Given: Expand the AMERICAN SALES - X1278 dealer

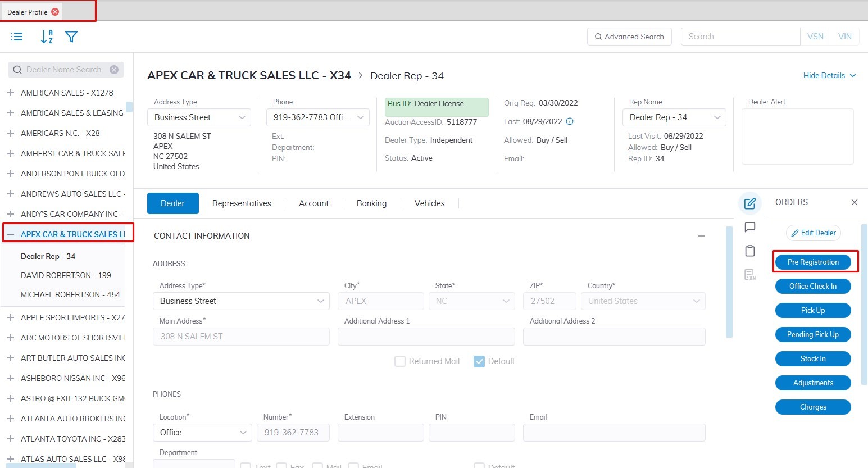Looking at the screenshot, I should [x=11, y=93].
